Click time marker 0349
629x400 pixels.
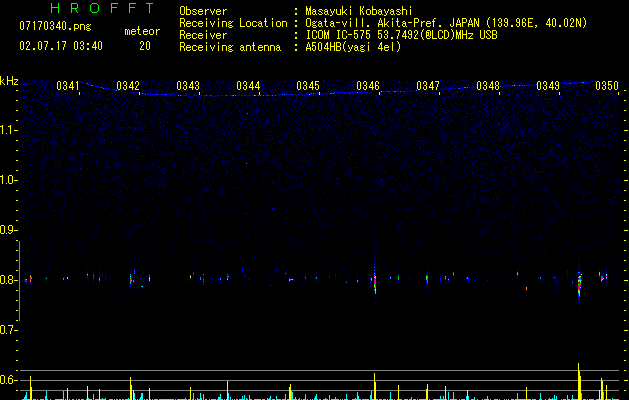(548, 86)
